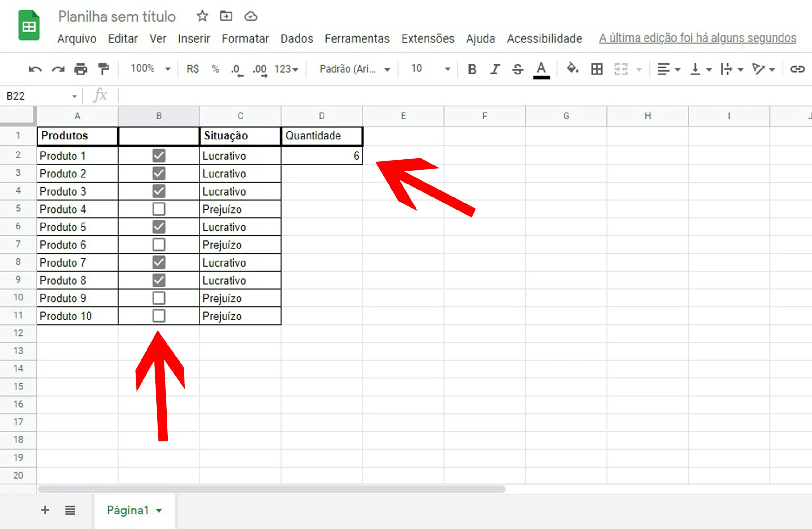Format as percent
The width and height of the screenshot is (812, 529).
point(215,69)
